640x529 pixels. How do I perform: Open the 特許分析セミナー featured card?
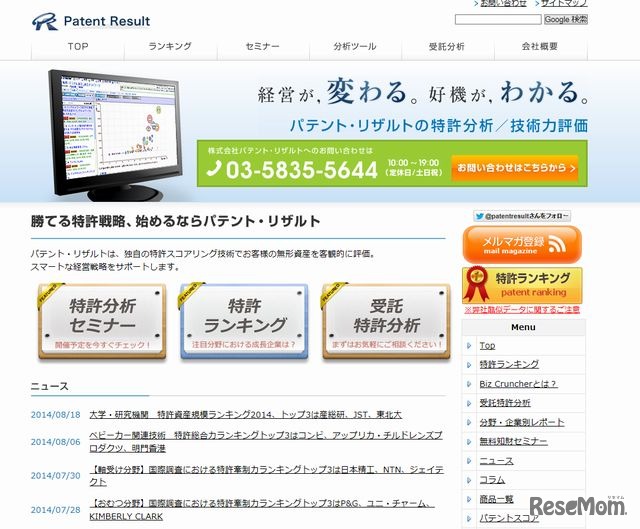[x=102, y=321]
